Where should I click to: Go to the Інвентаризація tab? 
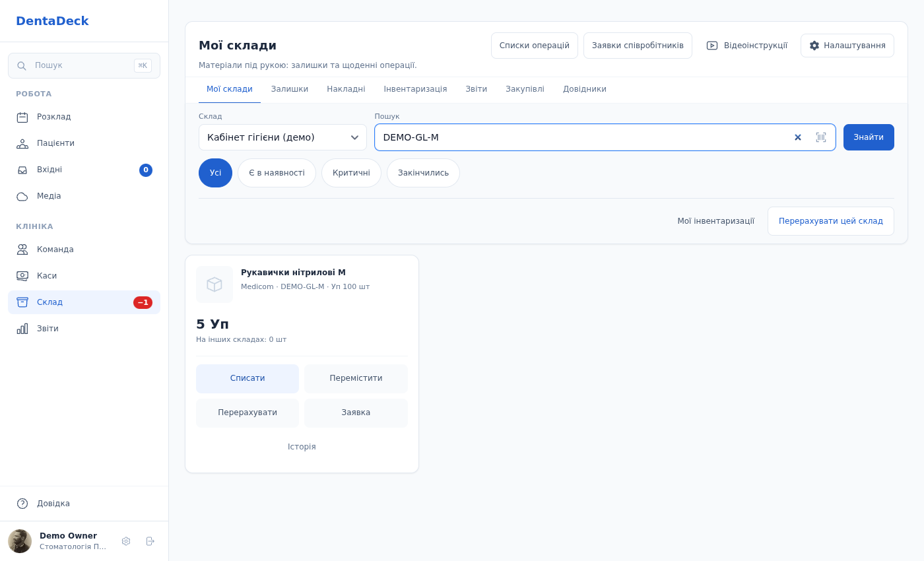415,89
